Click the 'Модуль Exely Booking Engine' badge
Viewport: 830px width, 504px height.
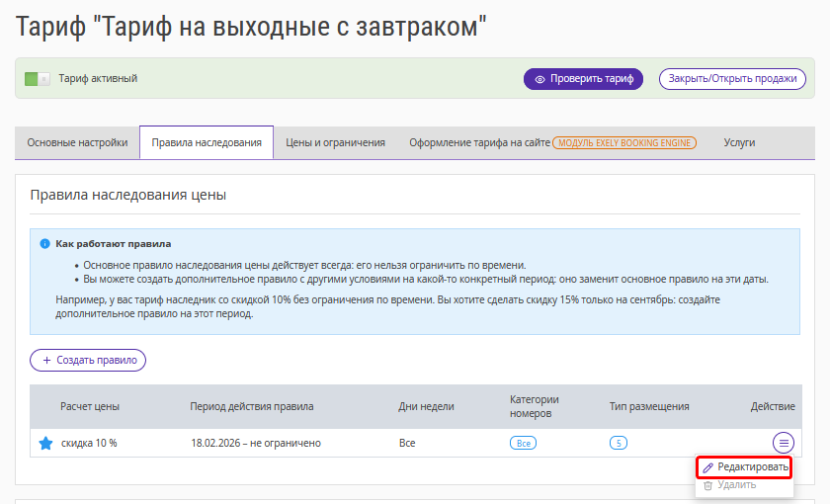point(624,142)
